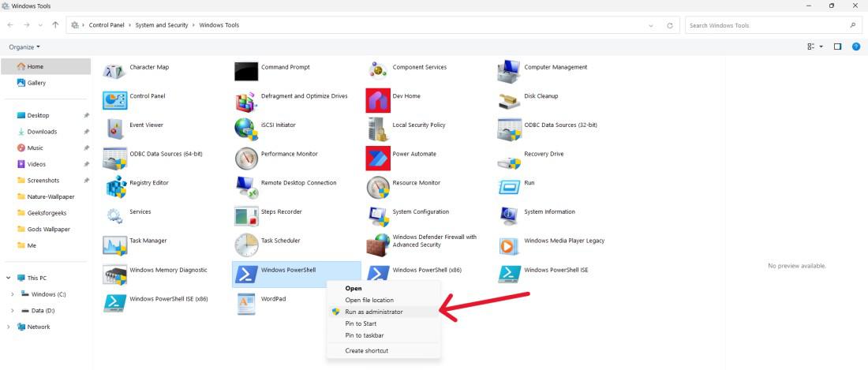This screenshot has height=370, width=868.
Task: Expand the Network tree node
Action: [x=9, y=327]
